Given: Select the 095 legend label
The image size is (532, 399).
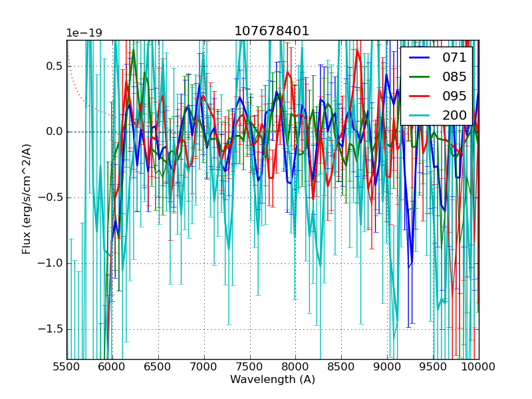Looking at the screenshot, I should coord(454,96).
